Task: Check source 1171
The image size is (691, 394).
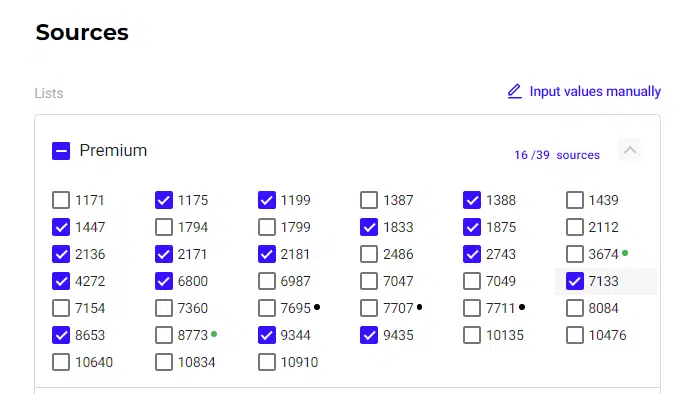Action: pos(61,200)
